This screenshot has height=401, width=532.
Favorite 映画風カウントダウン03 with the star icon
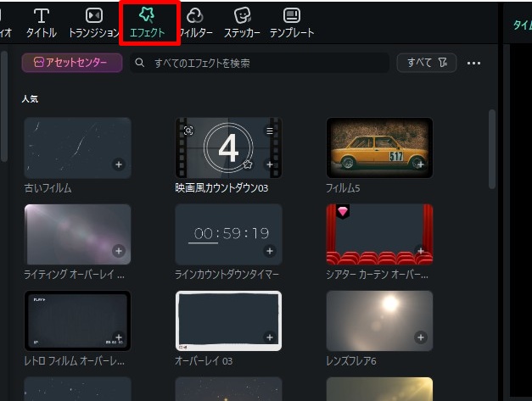point(248,164)
